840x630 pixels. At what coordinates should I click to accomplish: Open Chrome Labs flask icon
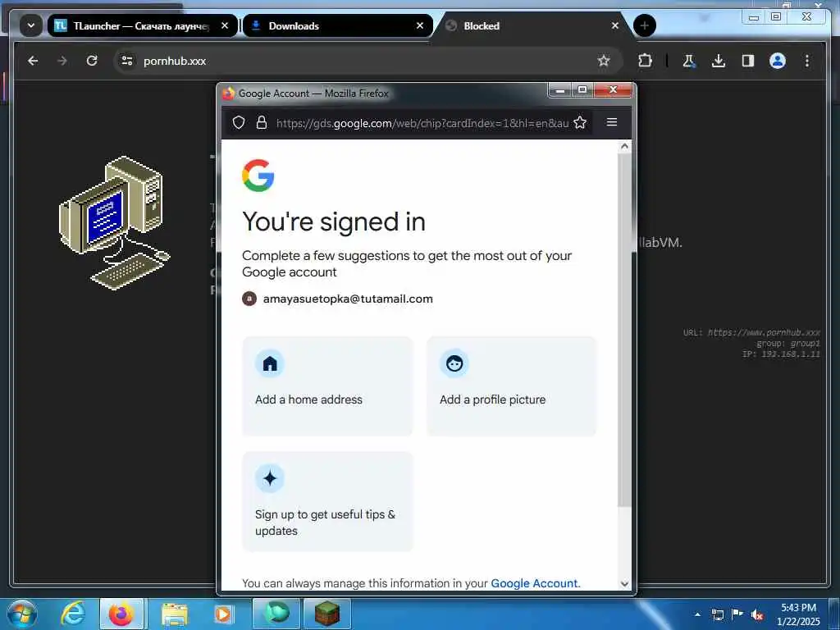pyautogui.click(x=689, y=61)
